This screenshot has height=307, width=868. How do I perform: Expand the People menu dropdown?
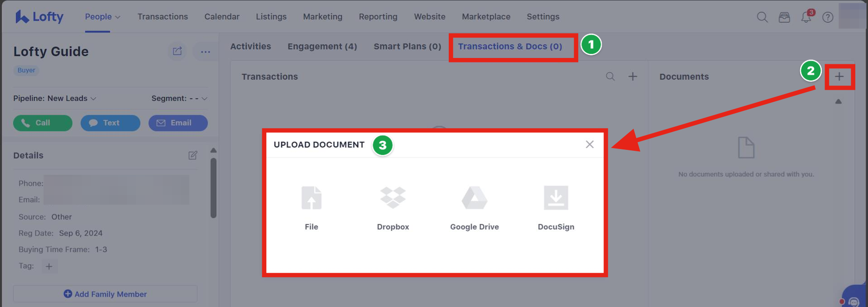[102, 17]
